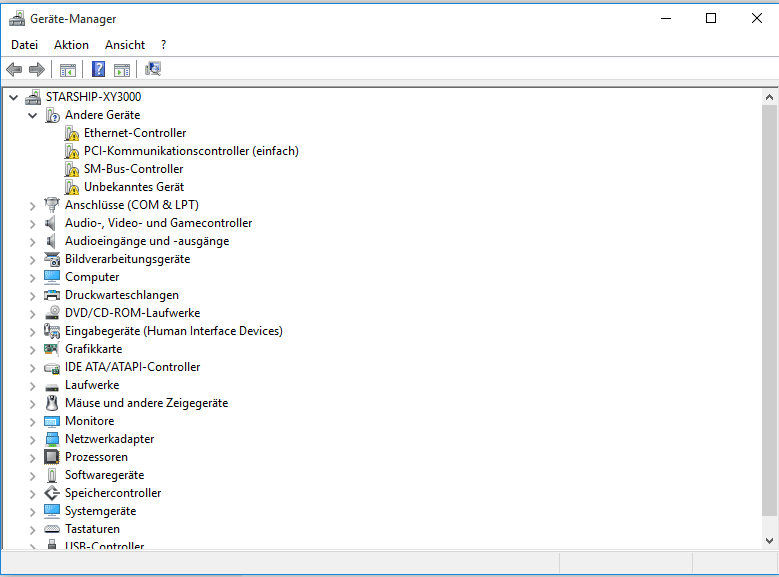Select PCI-Kommunikationscontroller (einfach) entry
779x577 pixels.
(x=191, y=151)
